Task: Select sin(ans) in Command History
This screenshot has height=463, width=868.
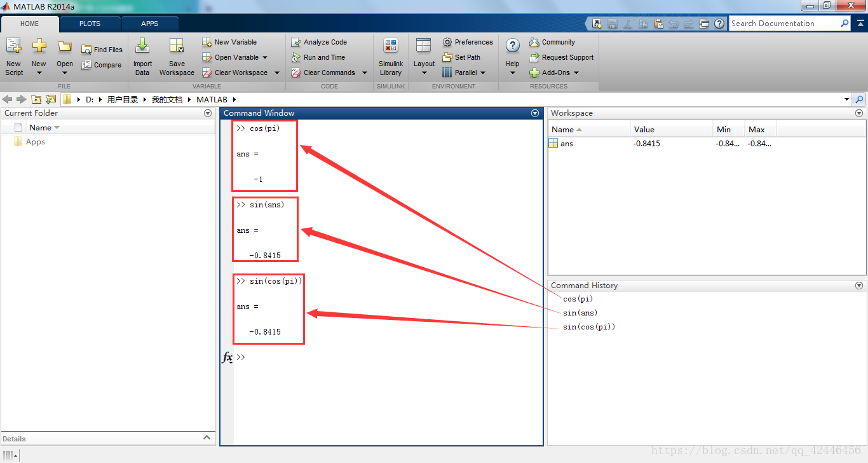Action: pos(580,313)
